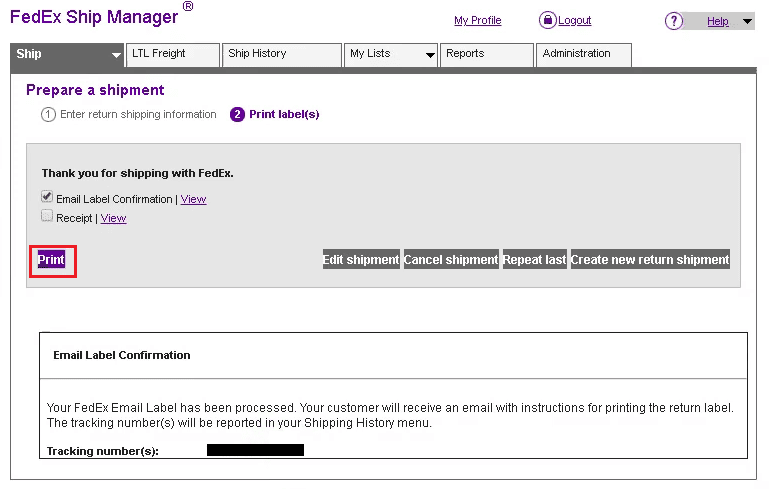Click step 2 Print label(s)
769x495 pixels.
[275, 114]
